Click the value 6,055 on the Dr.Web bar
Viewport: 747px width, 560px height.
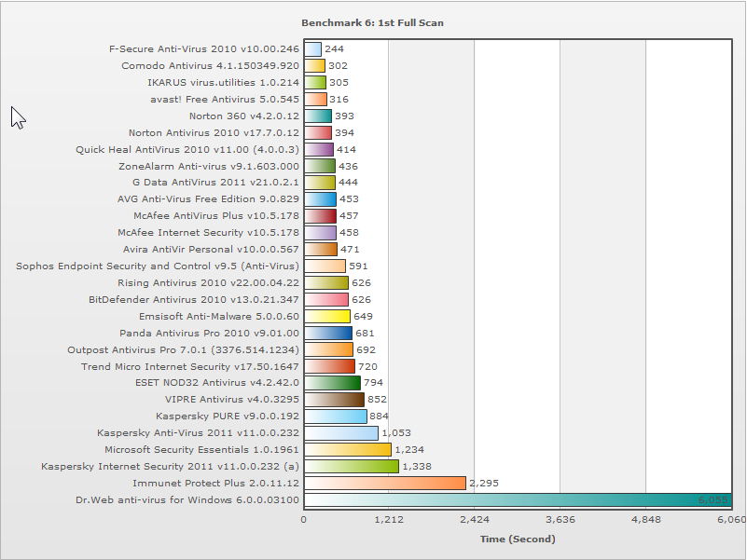click(713, 500)
